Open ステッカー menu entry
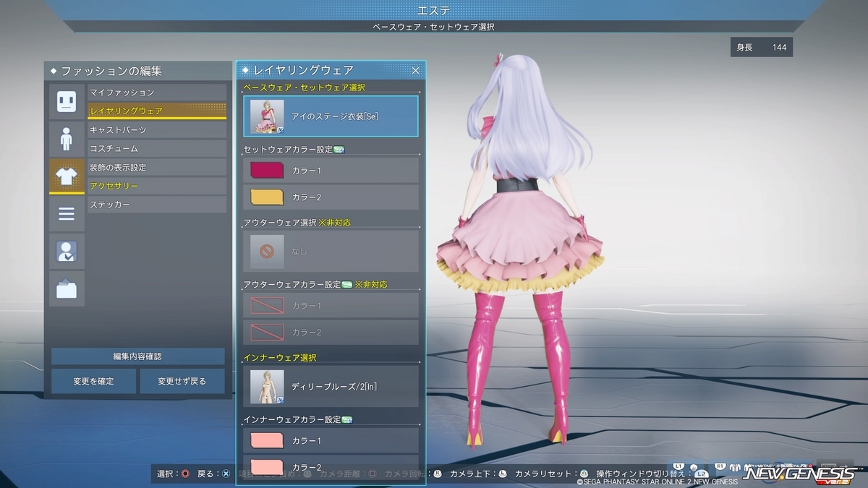Screen dimensions: 868x488 click(157, 205)
